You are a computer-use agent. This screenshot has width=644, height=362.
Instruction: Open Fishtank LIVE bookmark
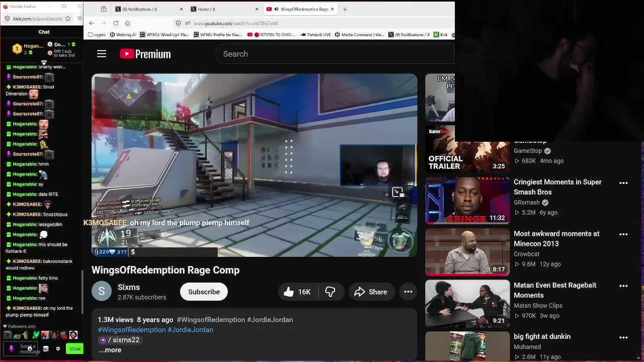pyautogui.click(x=315, y=35)
